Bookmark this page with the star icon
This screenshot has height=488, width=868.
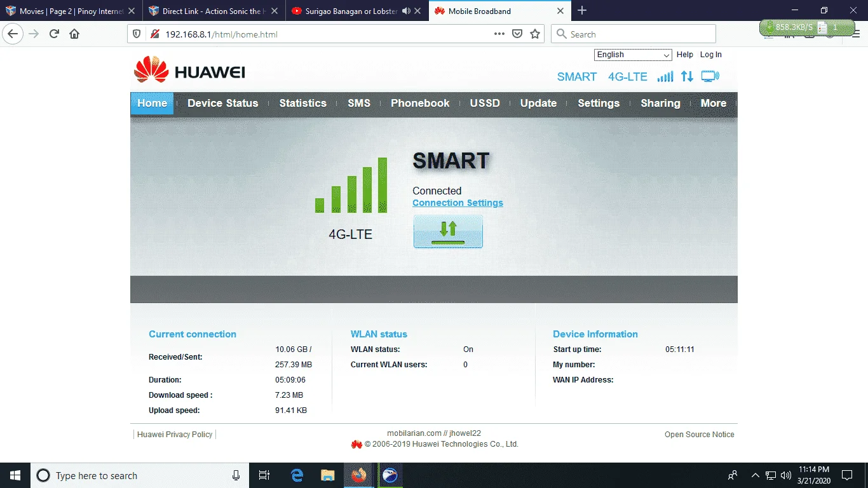pyautogui.click(x=535, y=34)
